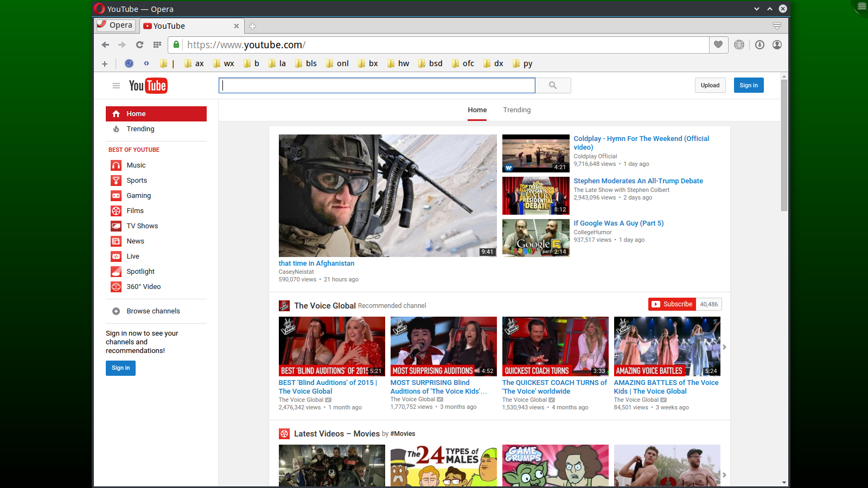The image size is (868, 488).
Task: Expand The Voice Global shelf next arrow
Action: [x=724, y=347]
